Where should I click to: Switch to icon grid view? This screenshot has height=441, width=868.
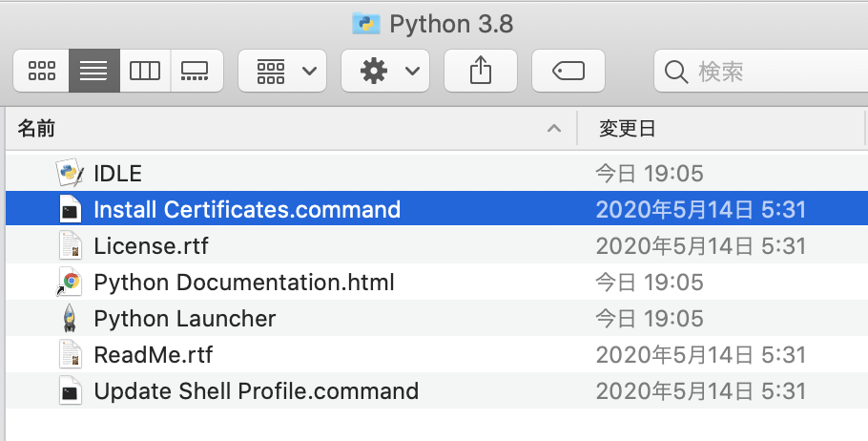[42, 71]
